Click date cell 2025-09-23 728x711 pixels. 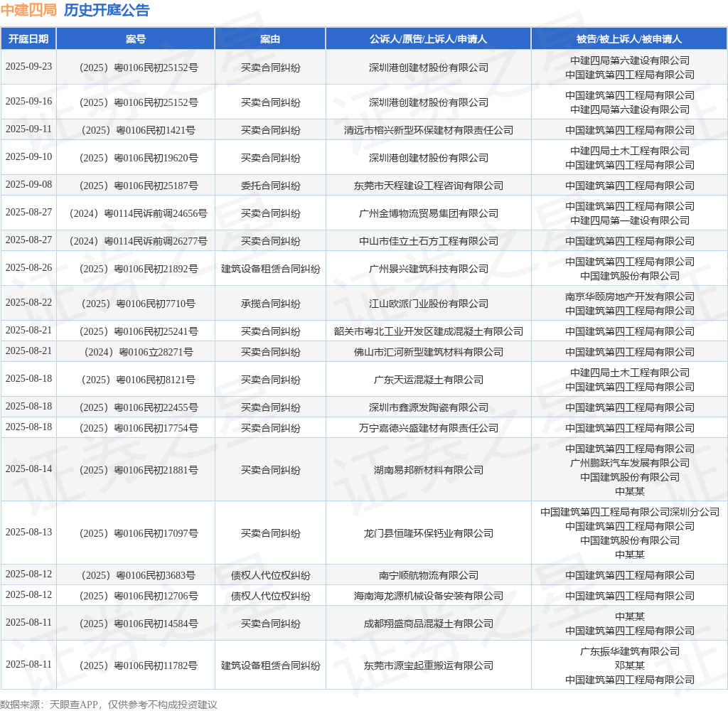coord(28,66)
